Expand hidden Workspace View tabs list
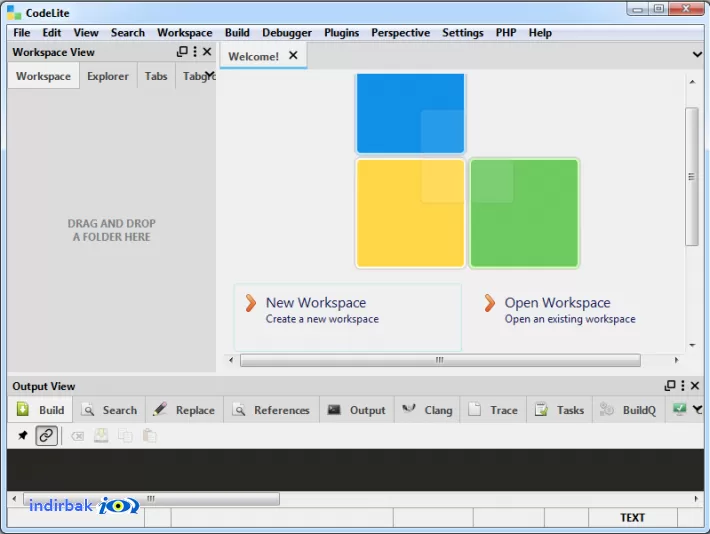Viewport: 710px width, 534px height. (210, 74)
